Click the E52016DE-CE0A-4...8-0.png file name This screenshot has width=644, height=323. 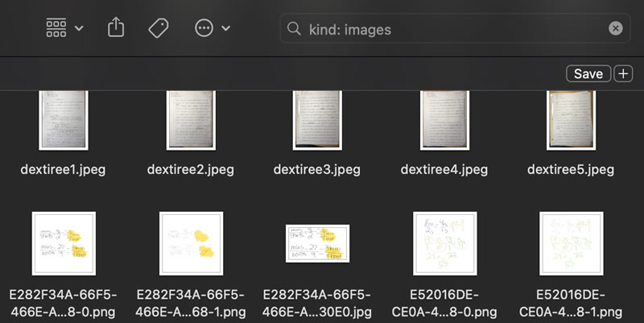point(444,304)
